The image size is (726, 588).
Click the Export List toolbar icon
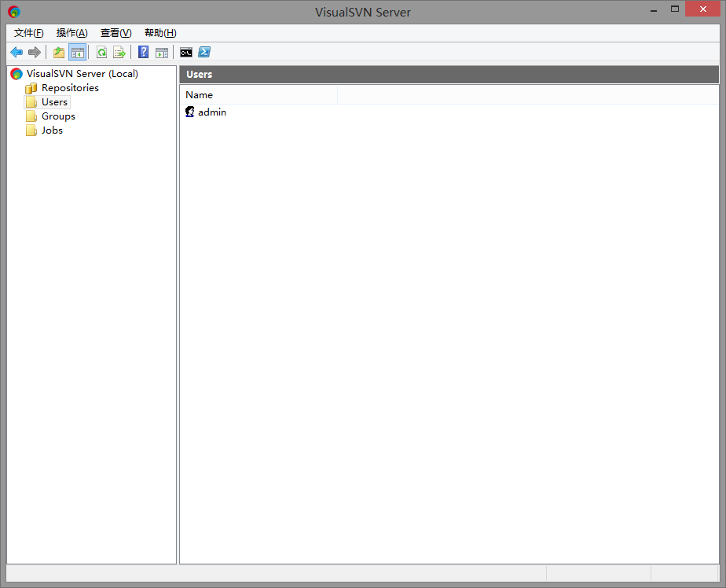(x=119, y=53)
